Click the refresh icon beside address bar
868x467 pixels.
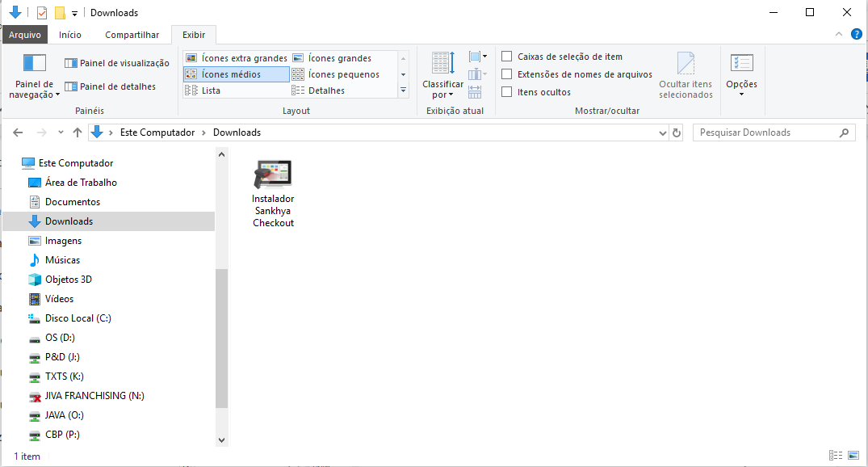point(677,133)
